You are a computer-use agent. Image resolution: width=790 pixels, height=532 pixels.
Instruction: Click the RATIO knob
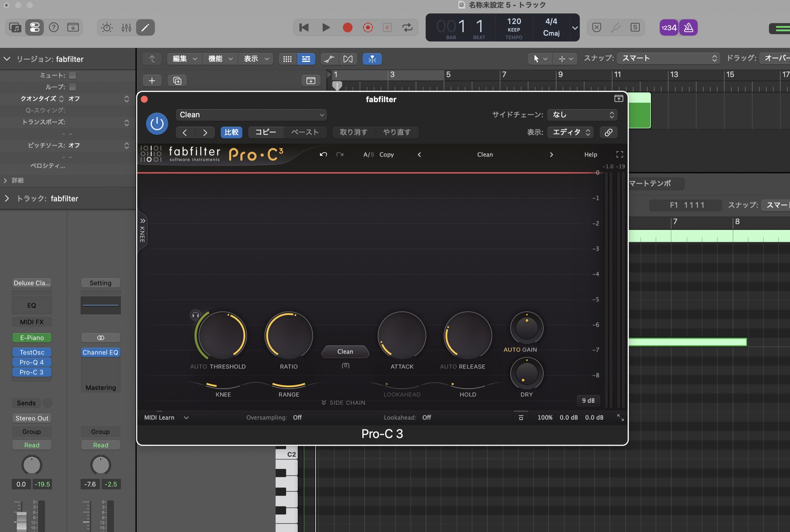289,336
